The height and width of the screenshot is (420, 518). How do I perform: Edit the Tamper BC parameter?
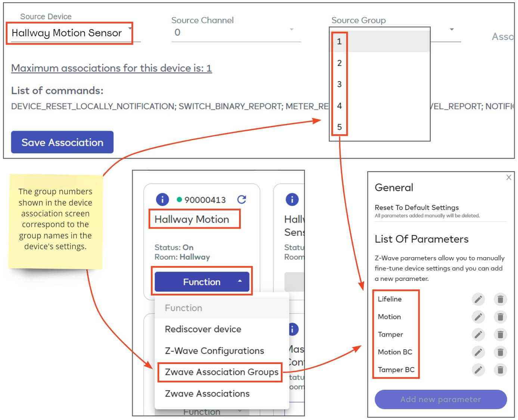coord(478,370)
